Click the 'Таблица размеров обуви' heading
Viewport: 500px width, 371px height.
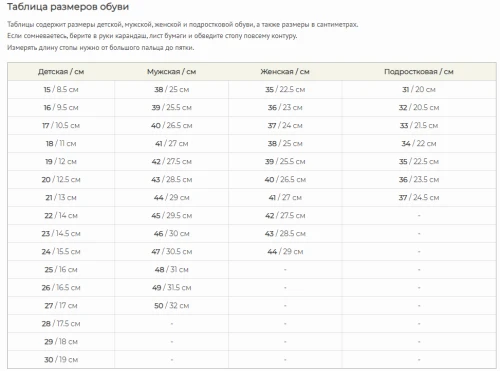pos(68,7)
